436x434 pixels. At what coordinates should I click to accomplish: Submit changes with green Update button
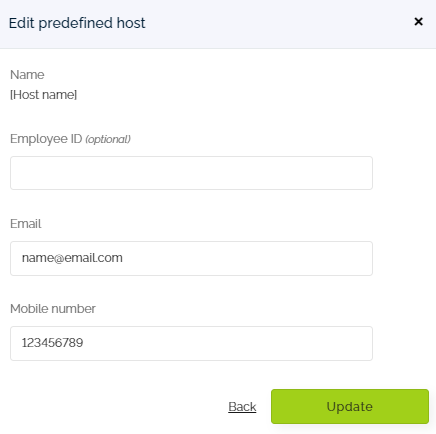coord(350,406)
